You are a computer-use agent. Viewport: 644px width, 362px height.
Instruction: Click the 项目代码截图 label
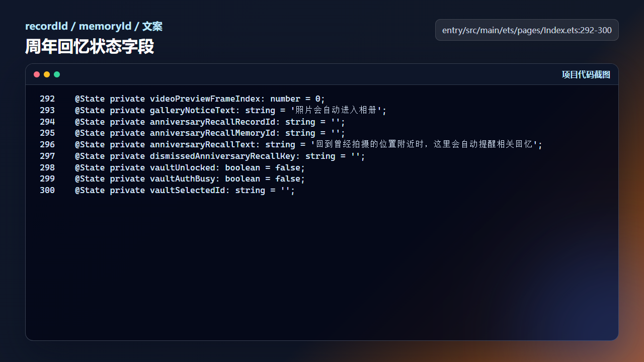point(586,74)
